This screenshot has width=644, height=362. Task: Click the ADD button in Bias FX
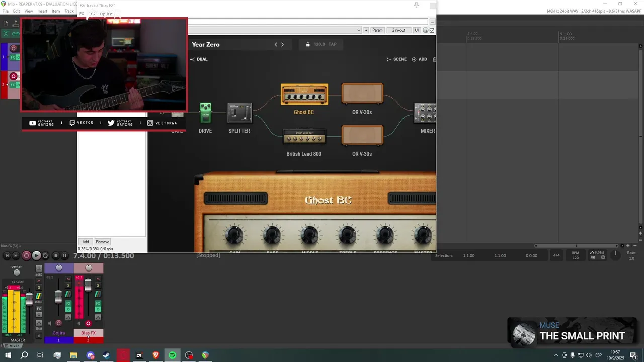[420, 59]
